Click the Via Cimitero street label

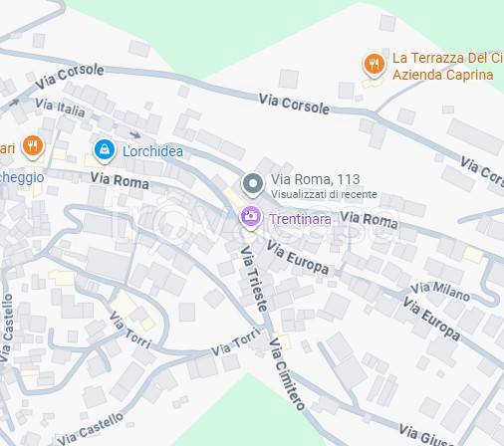click(x=286, y=374)
